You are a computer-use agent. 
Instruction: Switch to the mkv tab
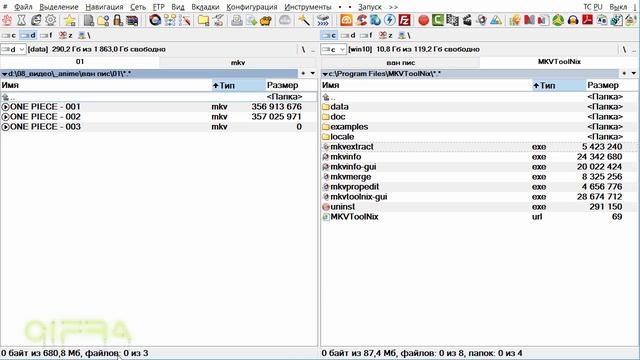click(238, 62)
